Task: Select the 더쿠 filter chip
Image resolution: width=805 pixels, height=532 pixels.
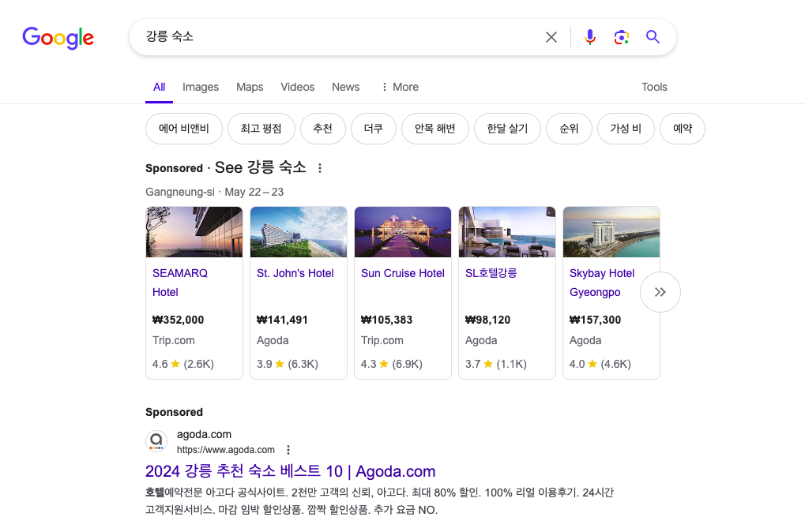Action: click(373, 128)
